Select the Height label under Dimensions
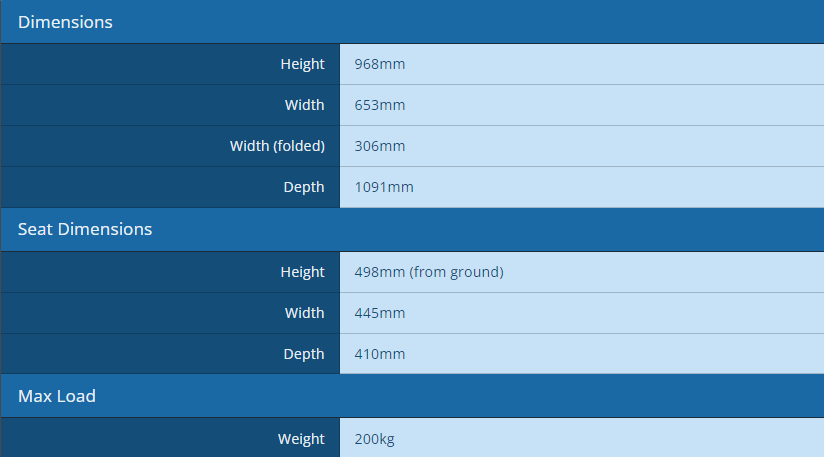 click(x=302, y=64)
